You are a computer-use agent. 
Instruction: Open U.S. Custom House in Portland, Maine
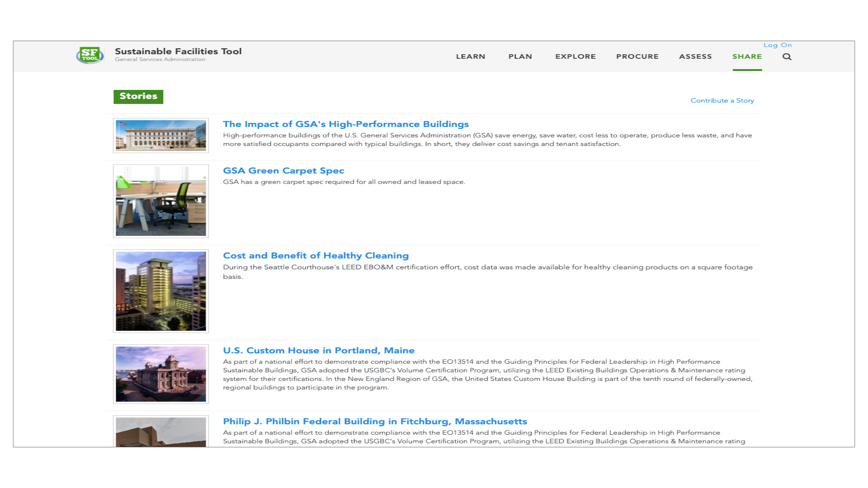click(318, 350)
